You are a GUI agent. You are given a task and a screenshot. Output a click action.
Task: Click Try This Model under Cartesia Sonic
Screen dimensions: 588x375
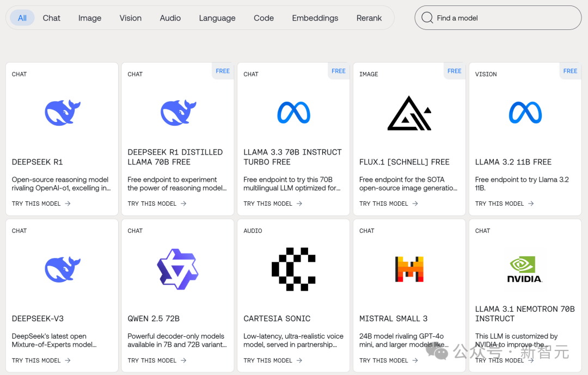(273, 360)
